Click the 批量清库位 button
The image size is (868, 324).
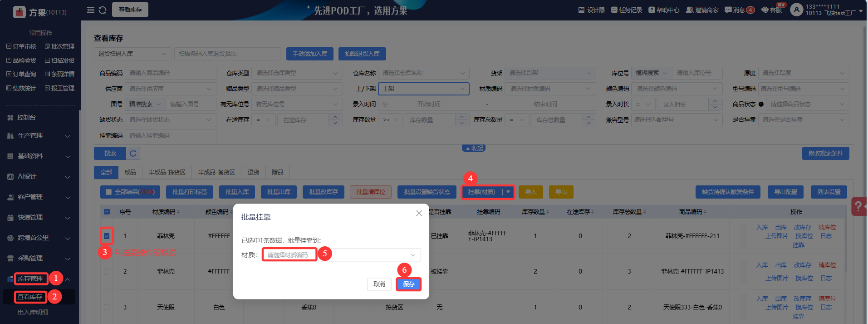point(371,192)
